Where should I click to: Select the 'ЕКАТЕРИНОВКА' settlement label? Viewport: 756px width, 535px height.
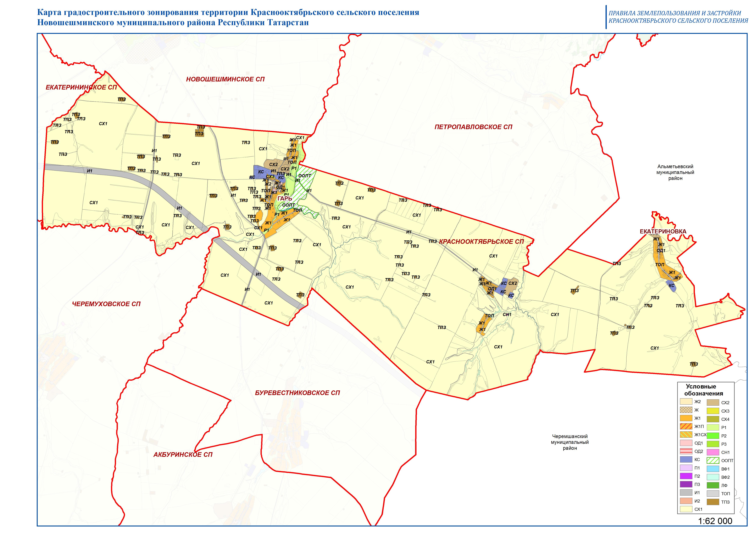pos(663,232)
